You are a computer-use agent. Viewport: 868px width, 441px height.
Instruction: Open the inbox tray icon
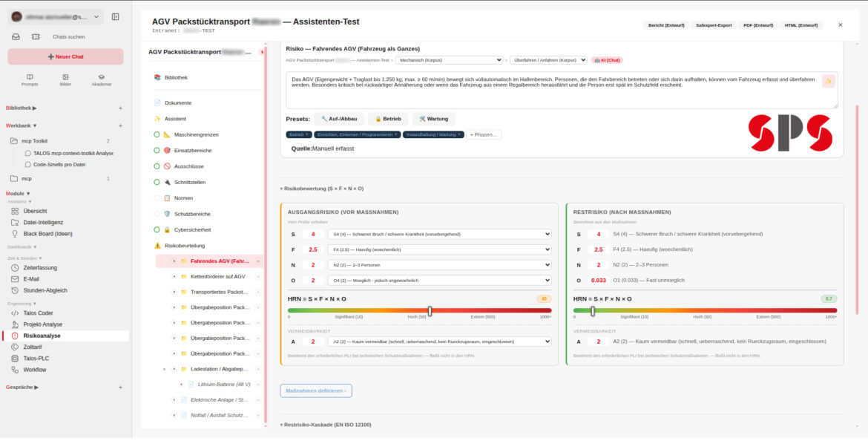coord(16,36)
